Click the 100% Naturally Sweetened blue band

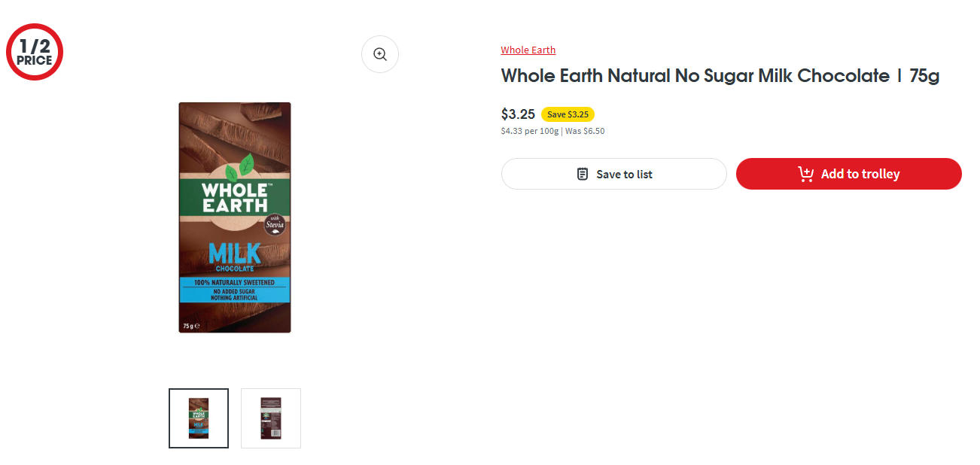(234, 283)
